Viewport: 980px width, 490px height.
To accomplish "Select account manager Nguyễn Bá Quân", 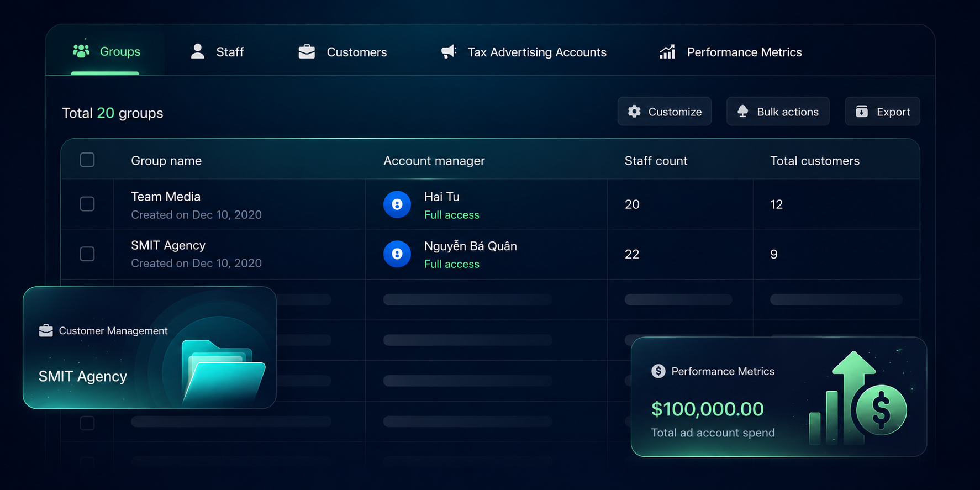I will [x=471, y=246].
